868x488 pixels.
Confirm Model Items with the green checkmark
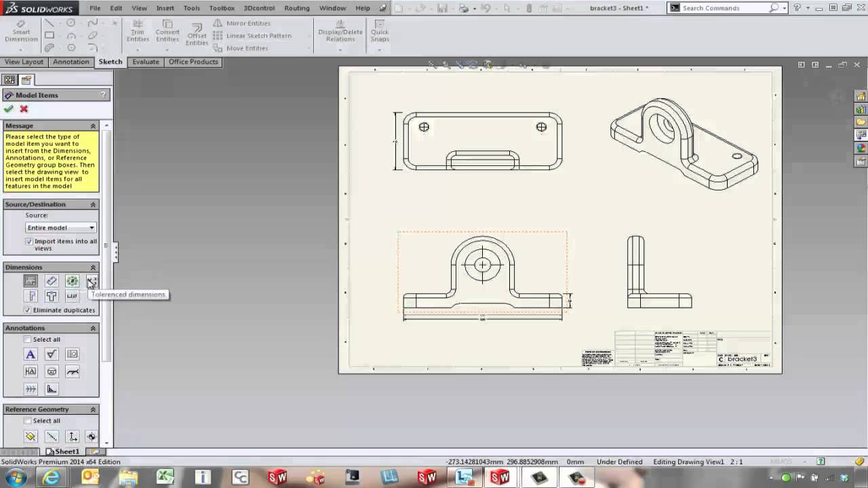pos(9,108)
